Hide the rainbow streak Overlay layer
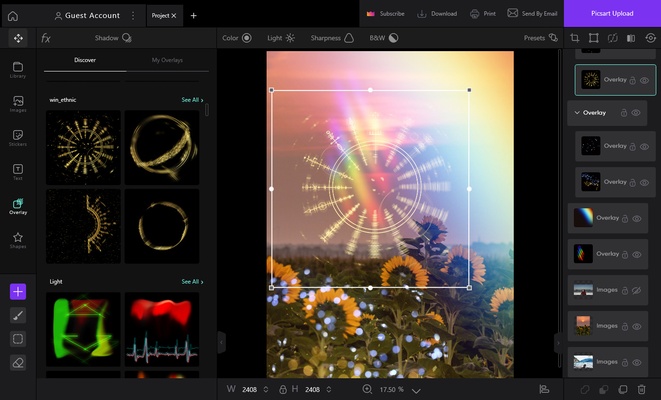Viewport: 661px width, 400px height. click(x=637, y=255)
